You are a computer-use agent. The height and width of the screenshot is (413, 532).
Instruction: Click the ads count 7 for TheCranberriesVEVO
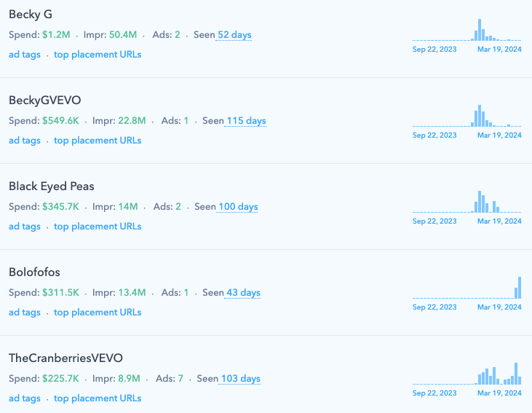[180, 379]
